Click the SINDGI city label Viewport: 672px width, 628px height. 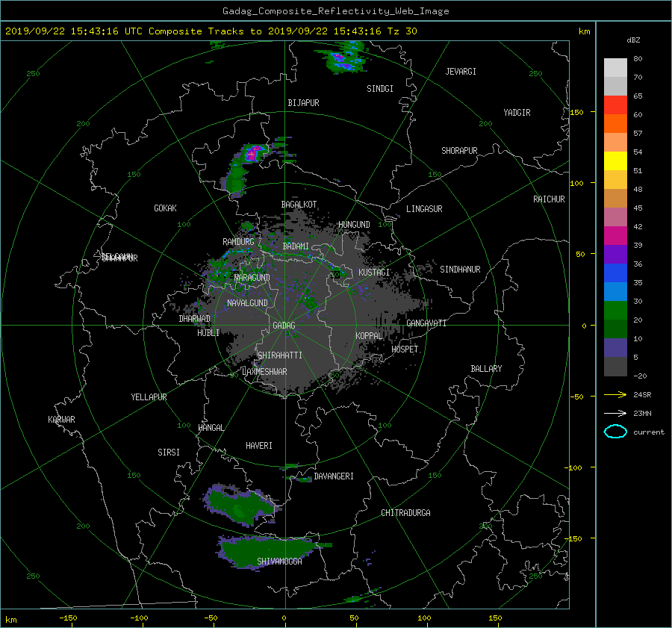pos(380,89)
